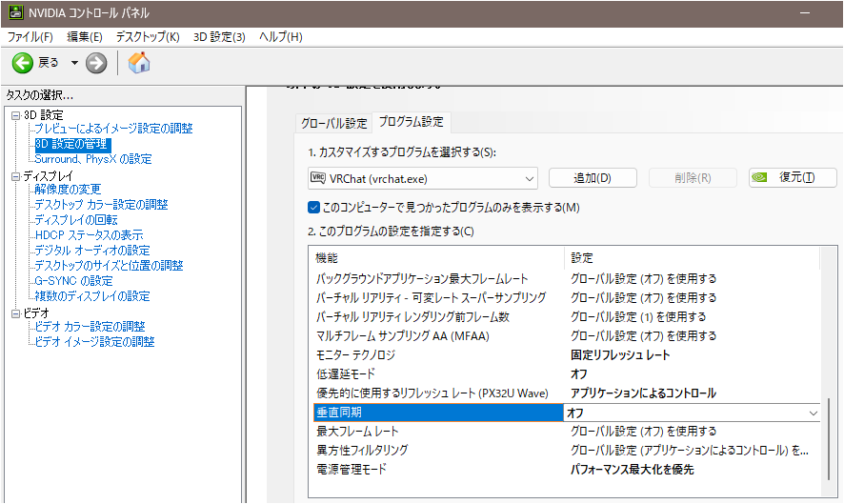Open プレビューによるイメージ設定の調整 link
This screenshot has height=504, width=844.
click(x=113, y=129)
